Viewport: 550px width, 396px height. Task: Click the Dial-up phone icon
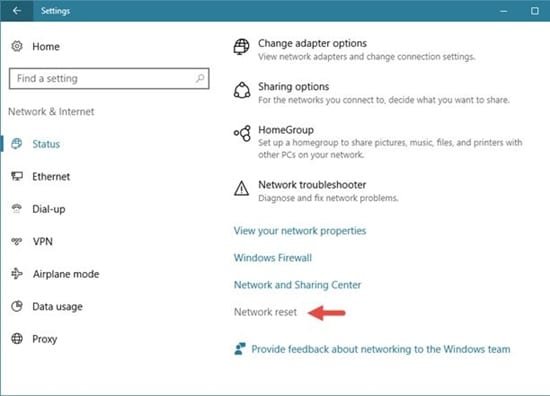point(16,209)
